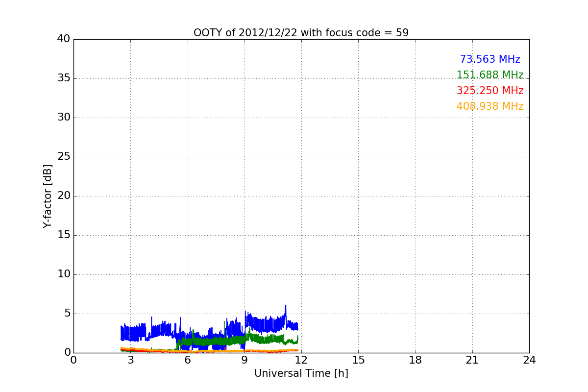This screenshot has height=392, width=588.
Task: Click the x-axis tick label 15
Action: [x=358, y=360]
